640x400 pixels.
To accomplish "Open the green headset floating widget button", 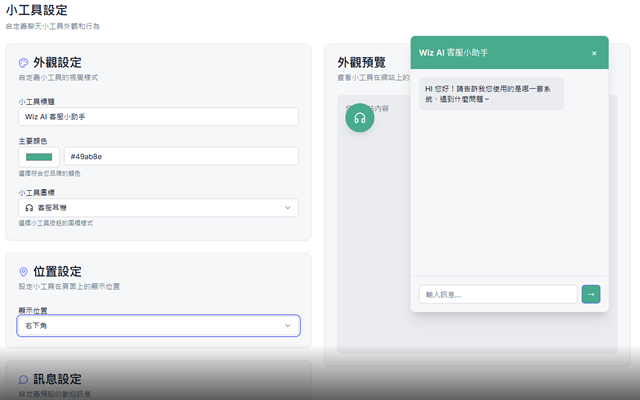I will [359, 118].
